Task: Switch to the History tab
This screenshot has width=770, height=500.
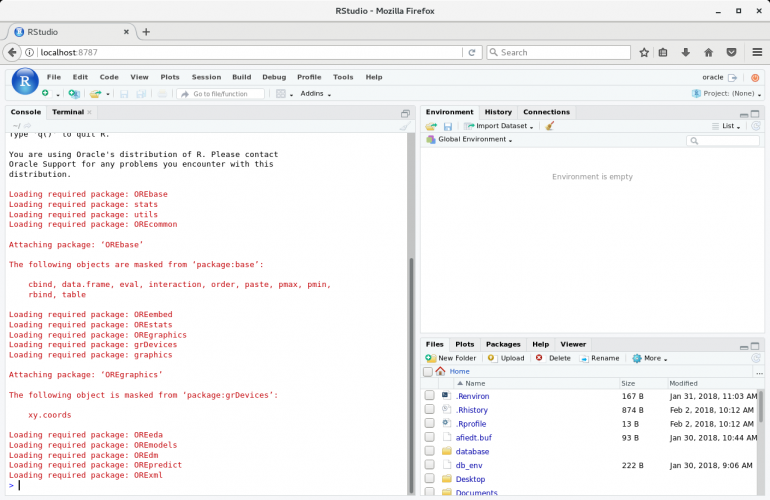Action: pos(498,112)
